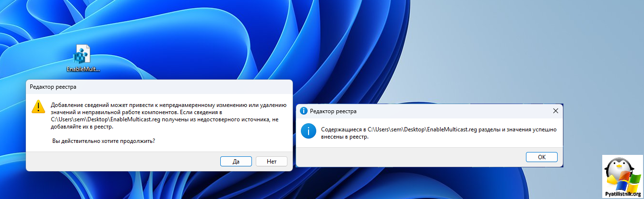This screenshot has width=644, height=199.
Task: Click the question Вы действительно хотите продолжить?
Action: click(103, 141)
